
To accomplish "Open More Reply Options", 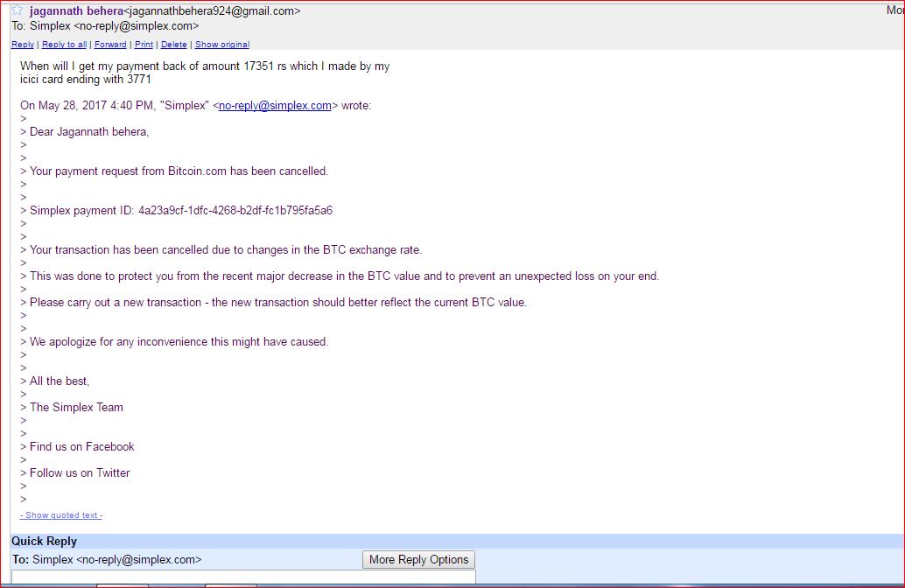I will click(418, 560).
